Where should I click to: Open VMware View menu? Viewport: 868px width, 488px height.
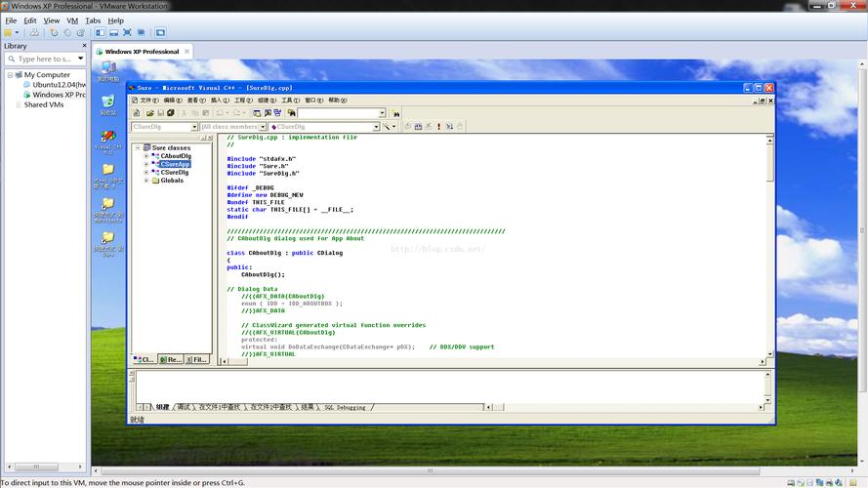pyautogui.click(x=52, y=20)
